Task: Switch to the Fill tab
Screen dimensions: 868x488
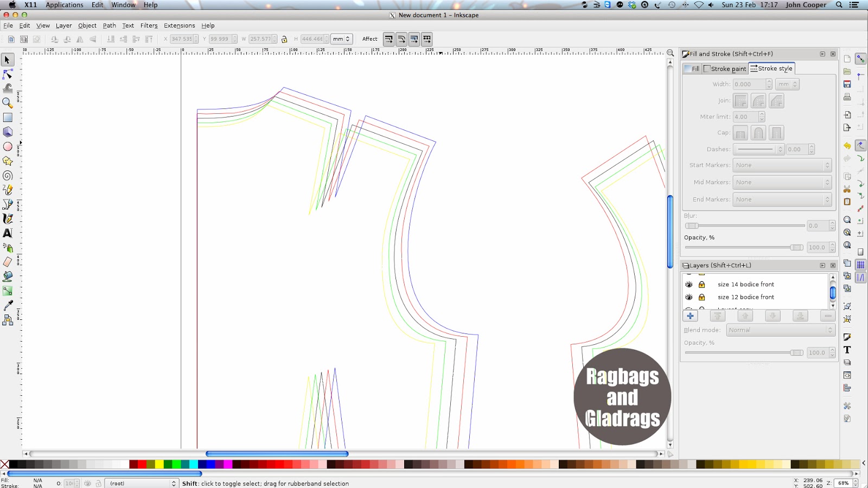Action: coord(692,69)
